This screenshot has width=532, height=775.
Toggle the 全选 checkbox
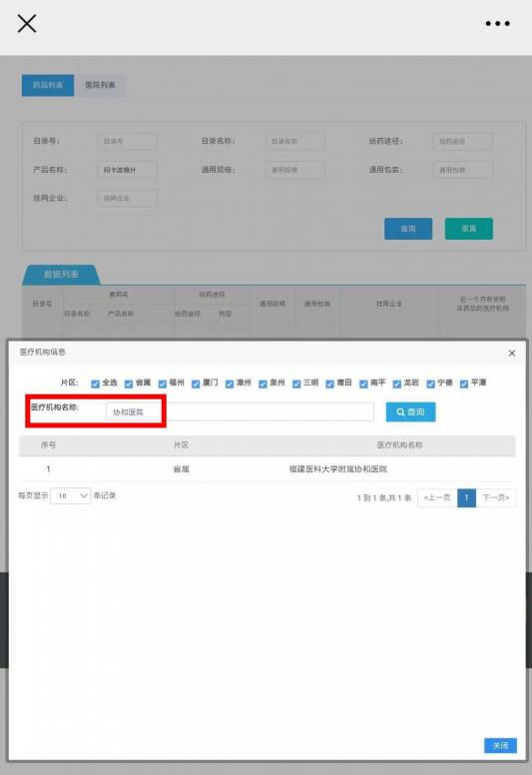pyautogui.click(x=96, y=384)
